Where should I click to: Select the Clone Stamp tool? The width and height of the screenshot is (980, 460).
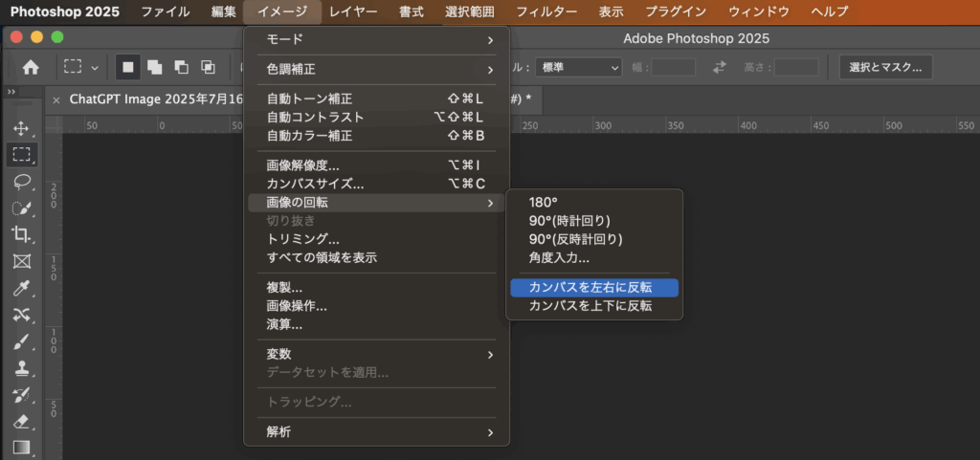[21, 368]
